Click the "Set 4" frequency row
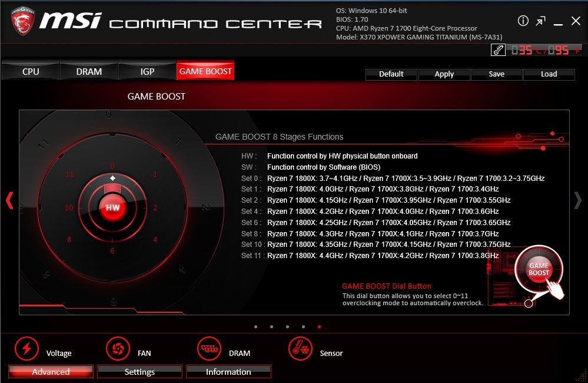 click(x=370, y=212)
